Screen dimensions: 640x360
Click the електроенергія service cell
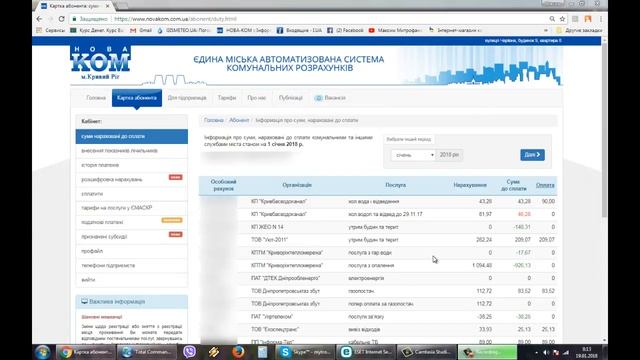pyautogui.click(x=366, y=278)
